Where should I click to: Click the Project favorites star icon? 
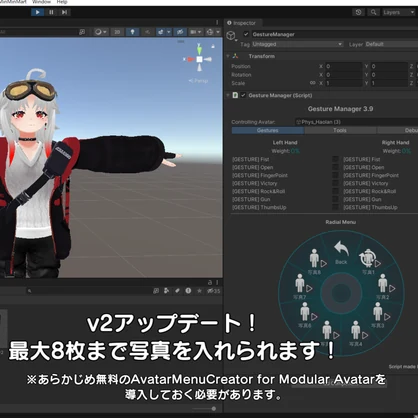(199, 291)
